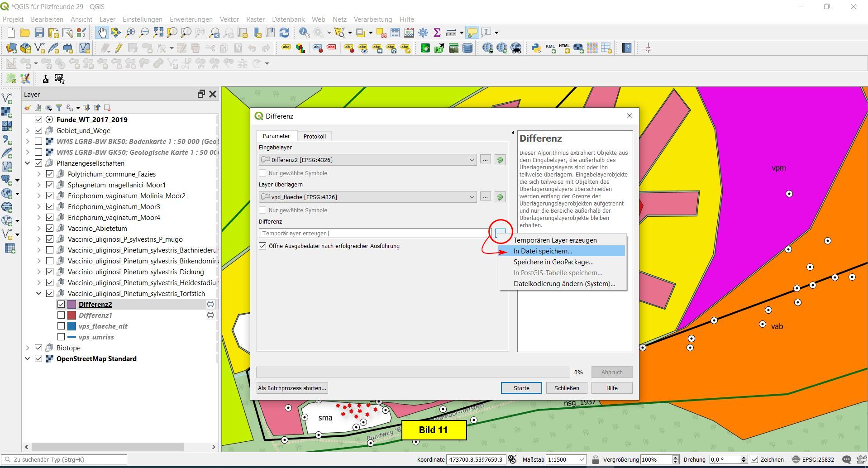Enable the Differenz1 layer checkbox
This screenshot has width=868, height=468.
pyautogui.click(x=61, y=315)
